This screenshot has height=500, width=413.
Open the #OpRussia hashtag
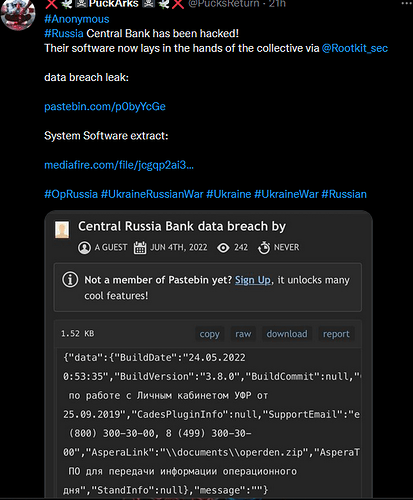tap(71, 194)
